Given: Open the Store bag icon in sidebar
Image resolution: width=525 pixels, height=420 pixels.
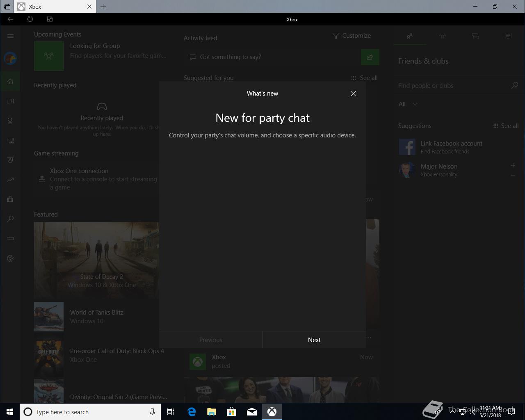Looking at the screenshot, I should click(10, 199).
